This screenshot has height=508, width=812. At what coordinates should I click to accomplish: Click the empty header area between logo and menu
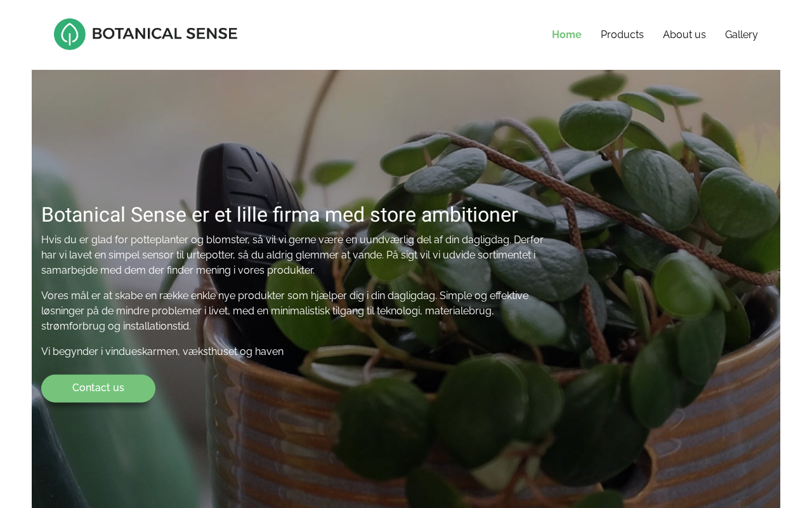393,35
